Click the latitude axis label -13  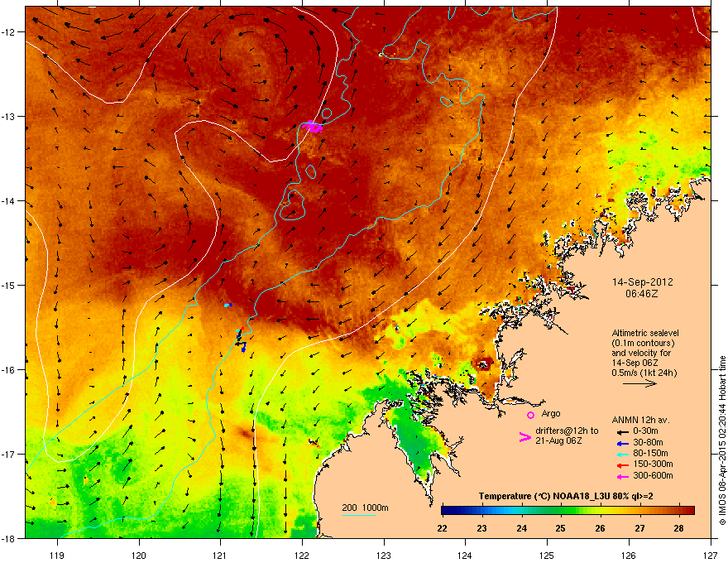tap(8, 116)
